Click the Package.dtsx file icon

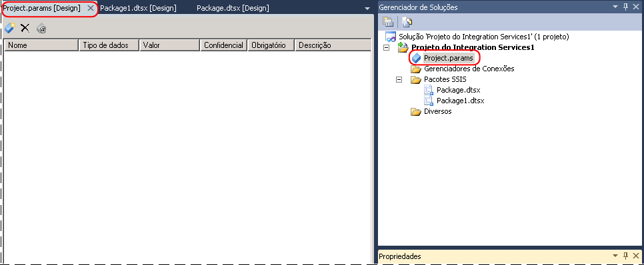(x=429, y=90)
